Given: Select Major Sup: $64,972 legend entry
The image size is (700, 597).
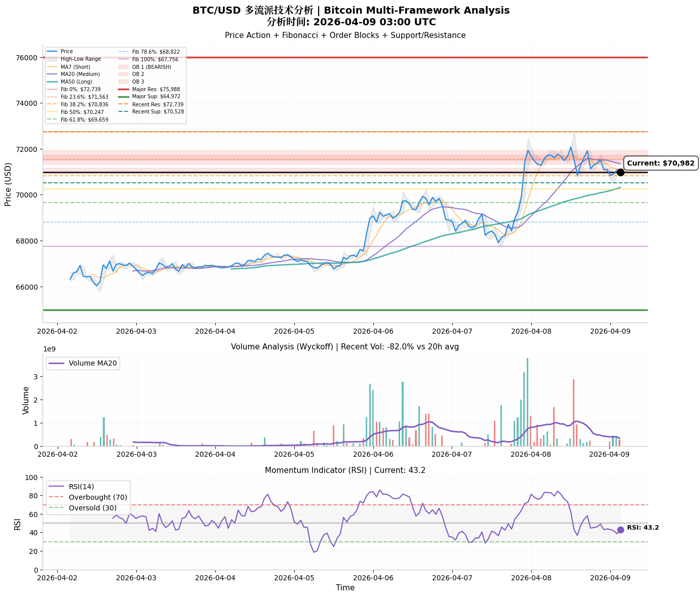Looking at the screenshot, I should (x=149, y=97).
